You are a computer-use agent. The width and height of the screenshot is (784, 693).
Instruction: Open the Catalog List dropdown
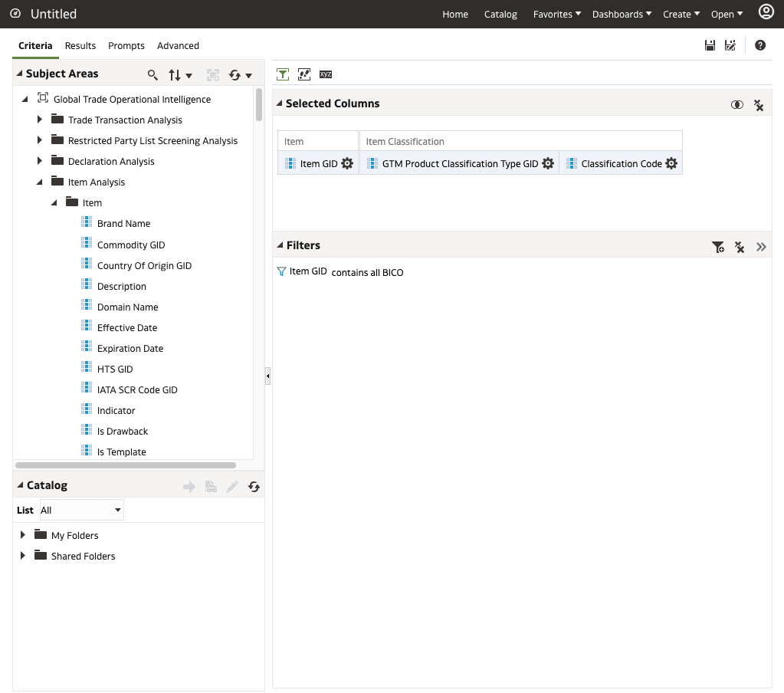pos(81,510)
